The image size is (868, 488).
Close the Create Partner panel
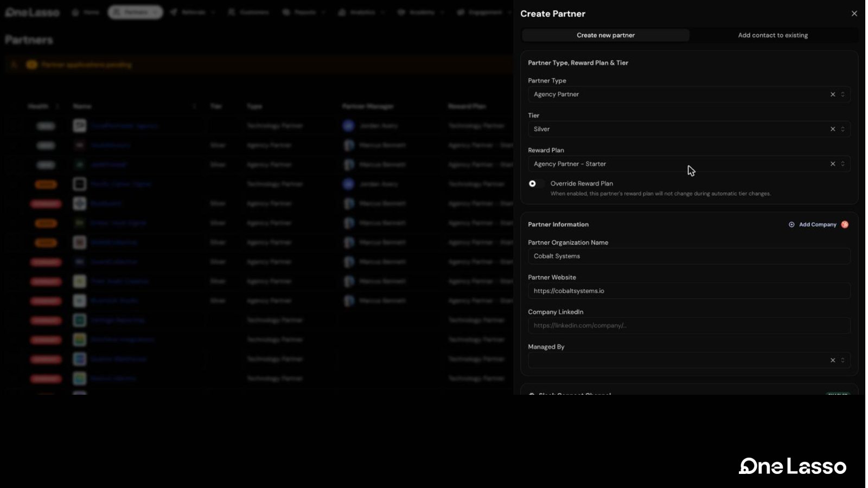[854, 14]
